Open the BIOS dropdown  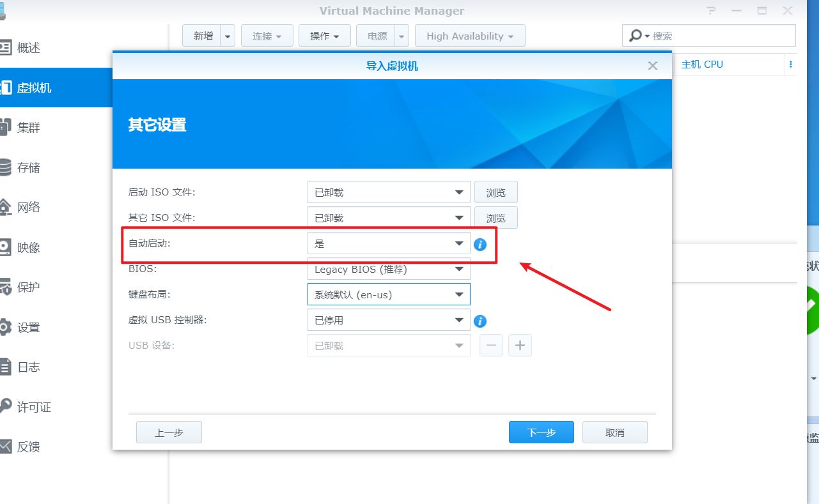(389, 269)
